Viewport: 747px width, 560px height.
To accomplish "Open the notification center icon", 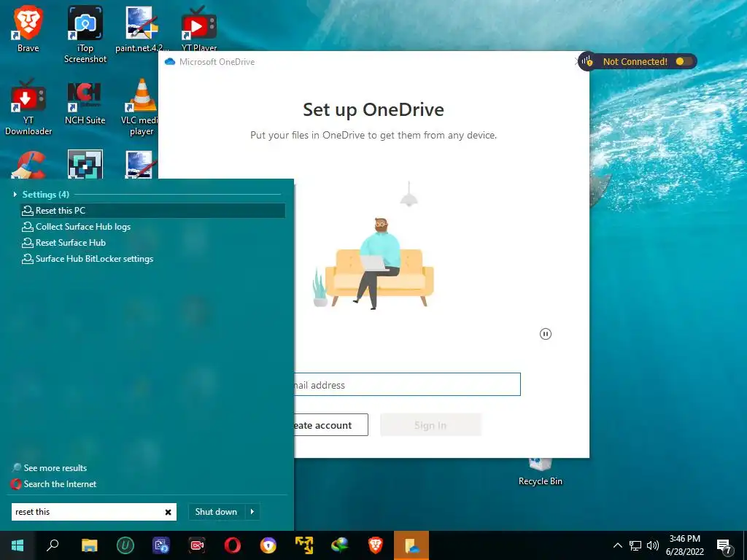I will point(724,546).
